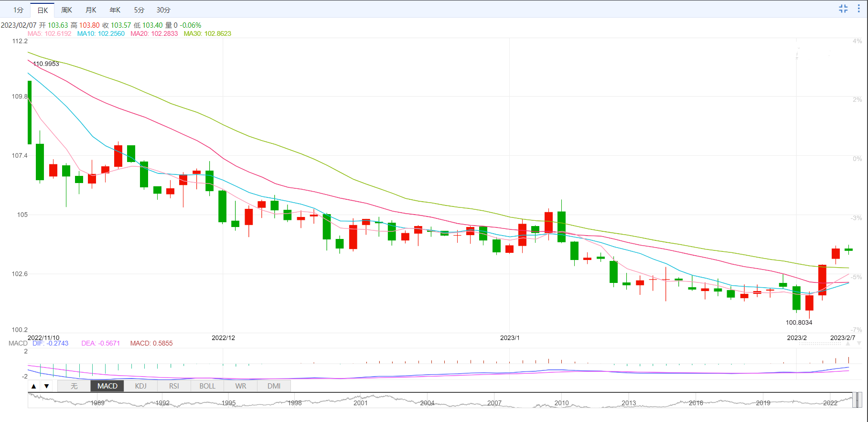The height and width of the screenshot is (422, 868).
Task: Click the gray down triangle under 2023/2/7
Action: point(859,344)
